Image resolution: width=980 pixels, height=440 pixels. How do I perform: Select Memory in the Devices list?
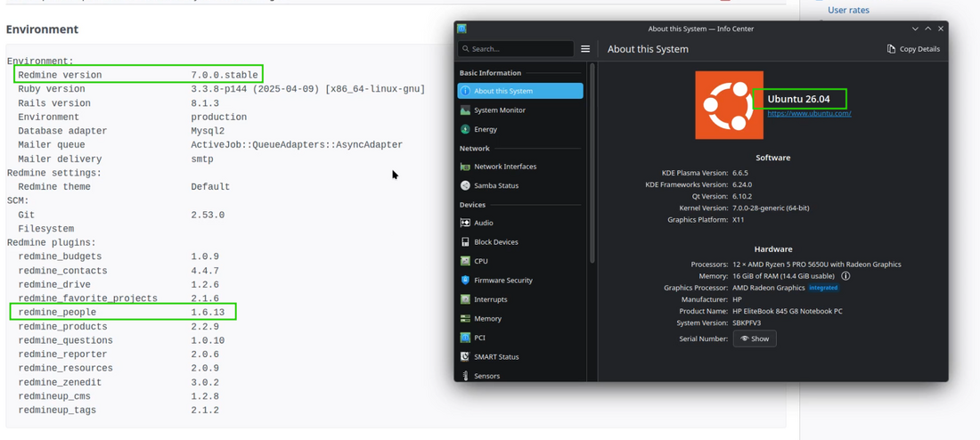pyautogui.click(x=520, y=319)
